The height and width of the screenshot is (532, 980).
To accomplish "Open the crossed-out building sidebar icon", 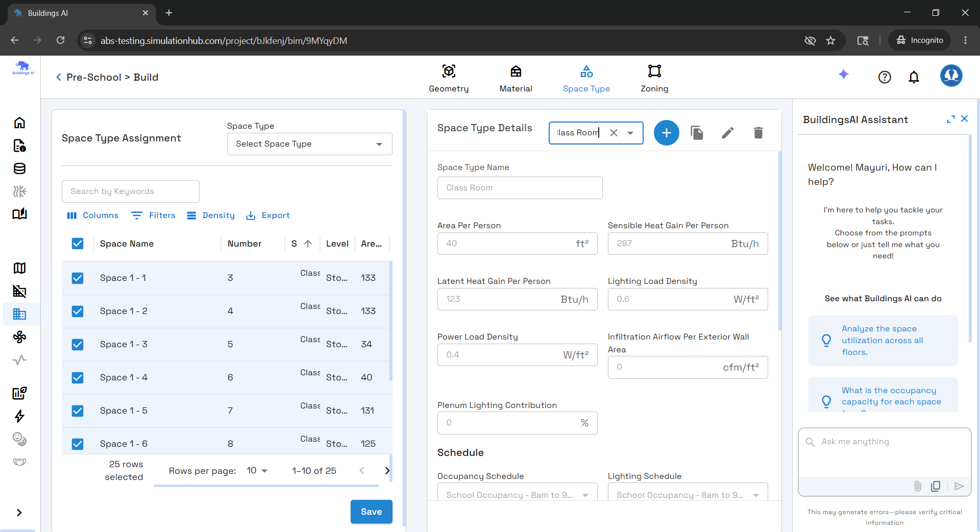I will tap(19, 291).
